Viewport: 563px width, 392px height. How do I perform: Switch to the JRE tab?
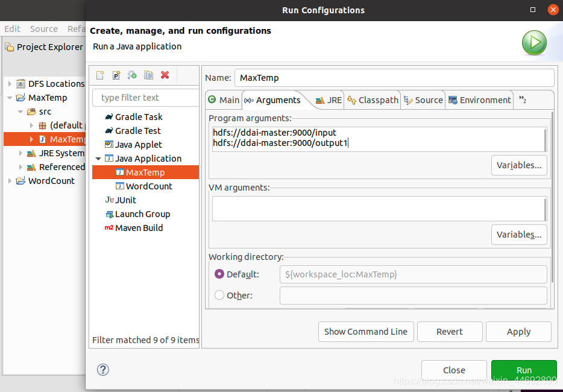pyautogui.click(x=329, y=100)
